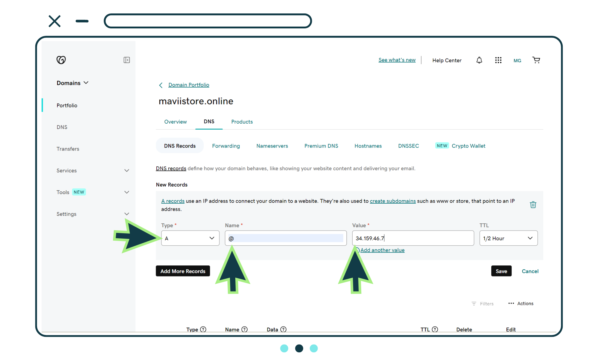
Task: Switch to the Overview tab
Action: pyautogui.click(x=175, y=122)
